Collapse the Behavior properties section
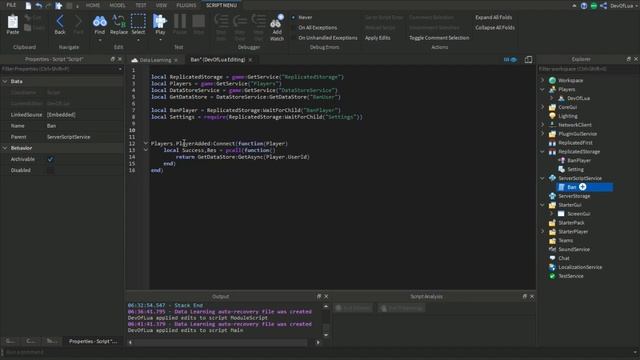 [5, 148]
